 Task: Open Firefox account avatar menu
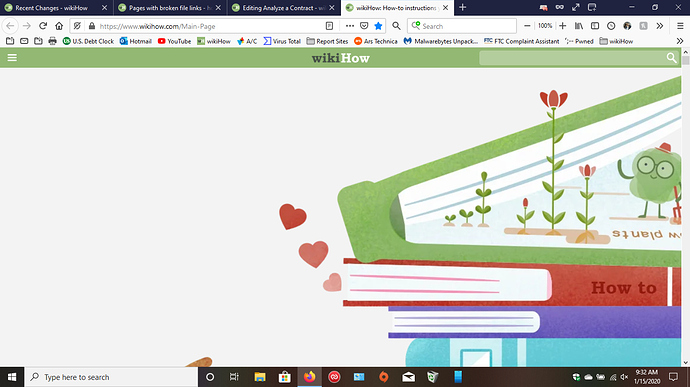pyautogui.click(x=627, y=26)
